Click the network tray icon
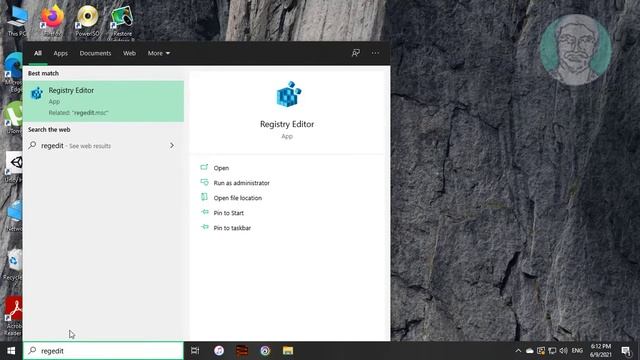This screenshot has height=360, width=640. pos(552,351)
